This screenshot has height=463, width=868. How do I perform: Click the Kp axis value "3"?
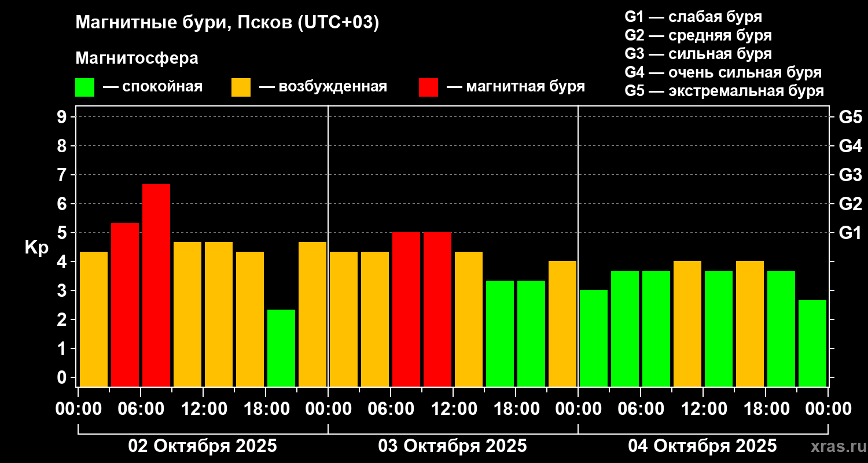(x=63, y=291)
